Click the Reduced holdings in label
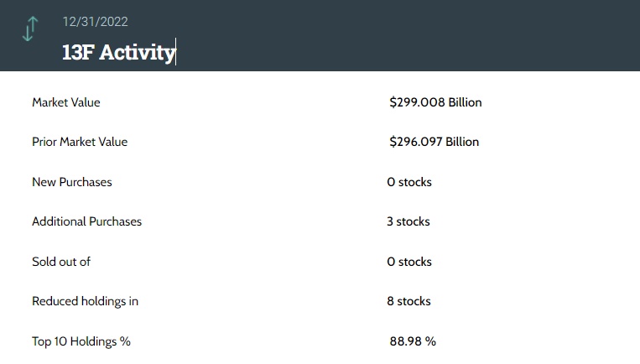The height and width of the screenshot is (364, 640). [85, 301]
